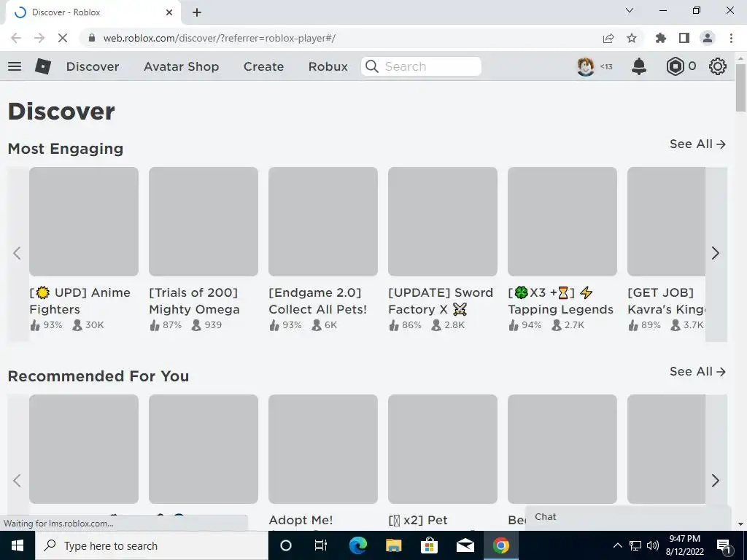
Task: Advance Recommended For You carousel right
Action: 716,481
